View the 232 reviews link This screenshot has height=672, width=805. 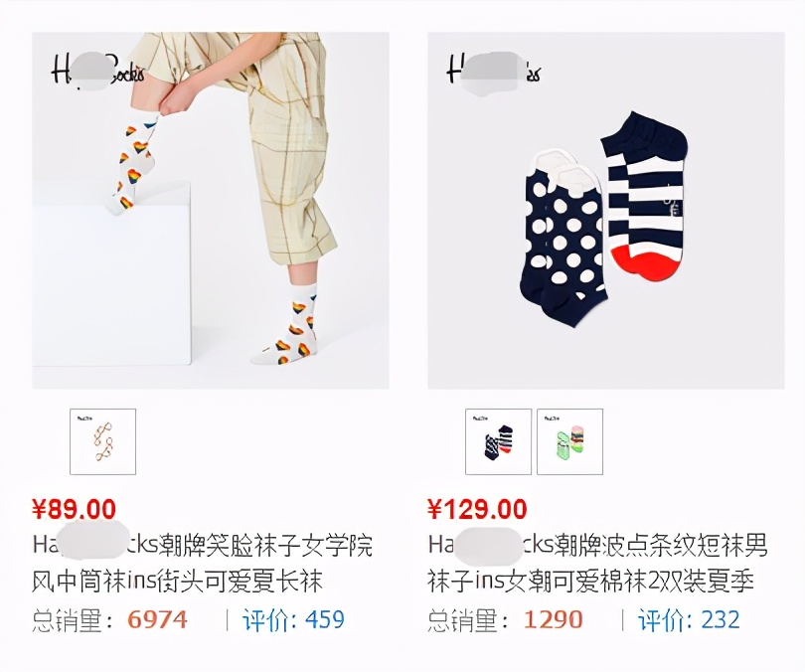tap(689, 620)
